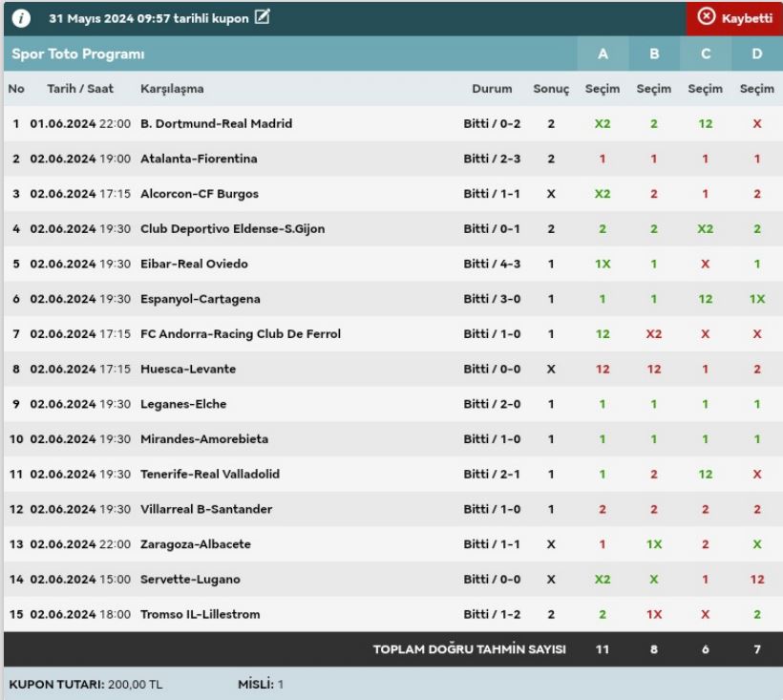
Task: Click the Durum column header
Action: [x=492, y=89]
